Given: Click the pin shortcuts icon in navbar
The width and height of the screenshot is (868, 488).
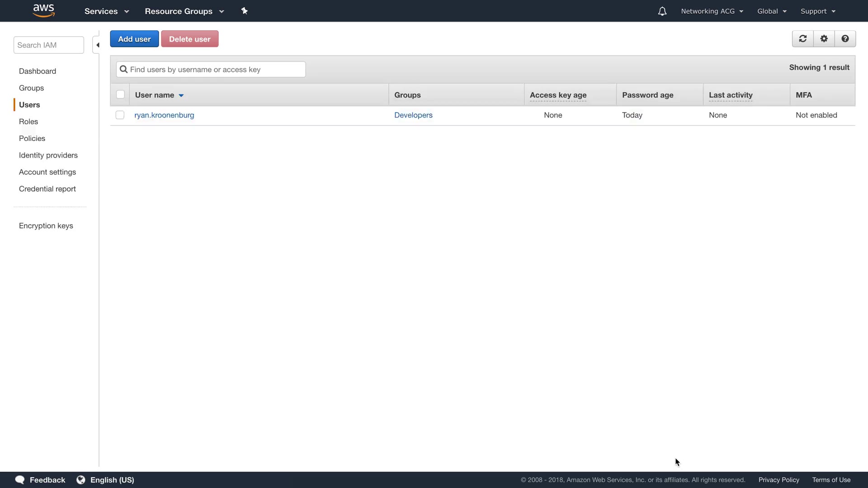Looking at the screenshot, I should click(x=245, y=11).
